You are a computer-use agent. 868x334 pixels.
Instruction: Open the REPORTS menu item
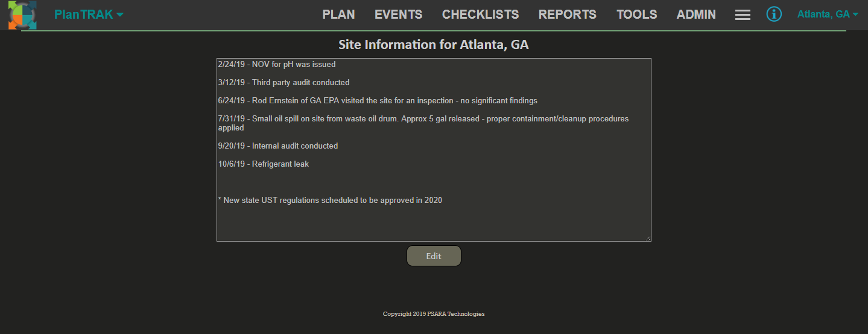point(567,14)
